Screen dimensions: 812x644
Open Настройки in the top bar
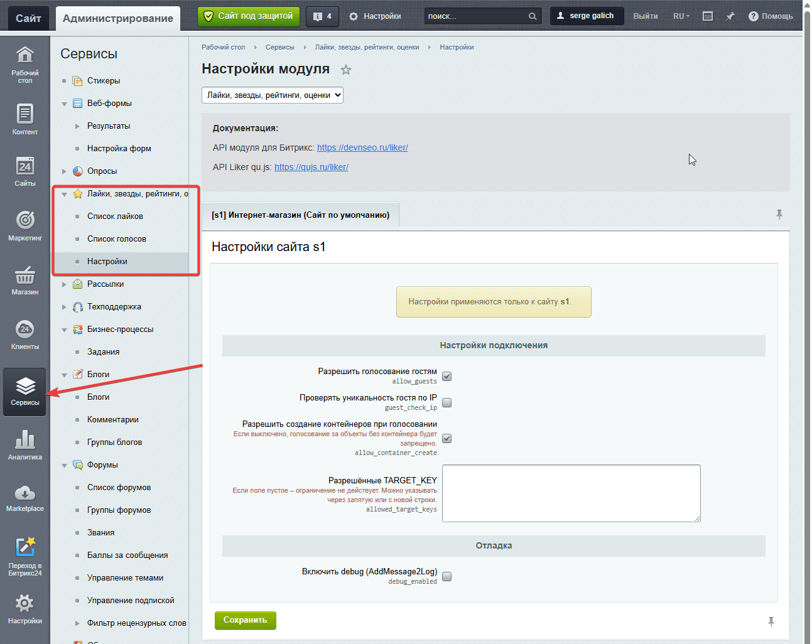pyautogui.click(x=375, y=16)
